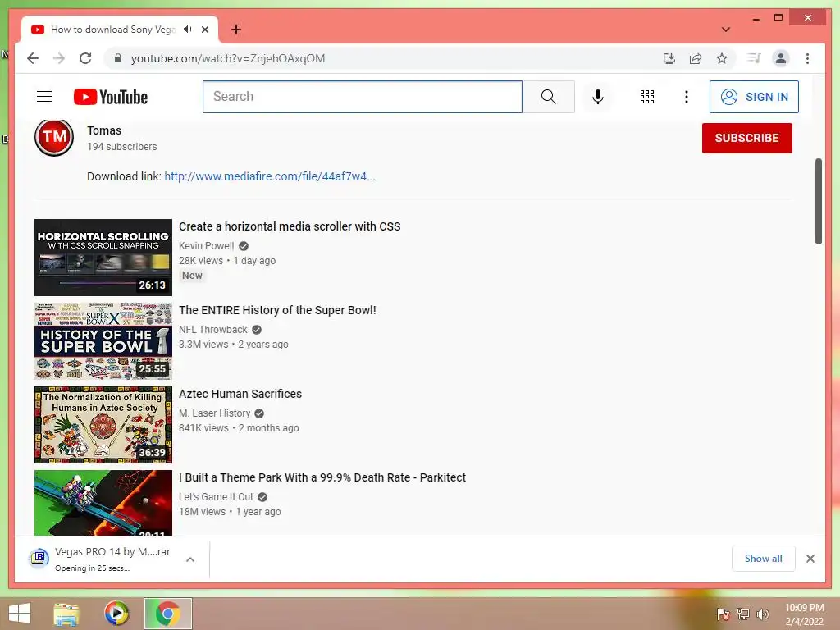840x630 pixels.
Task: Share this page via the share icon
Action: click(x=696, y=58)
